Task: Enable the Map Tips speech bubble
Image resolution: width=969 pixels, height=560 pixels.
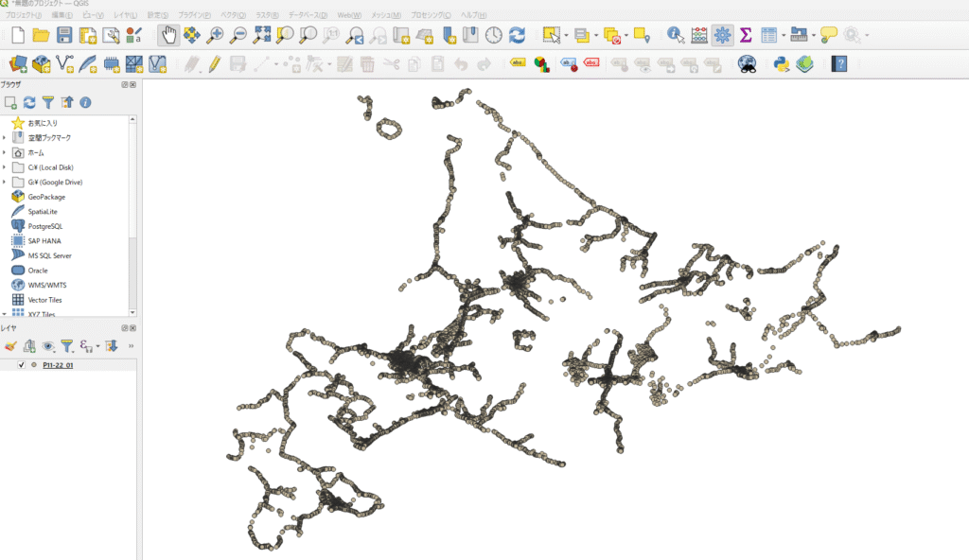Action: pos(829,35)
